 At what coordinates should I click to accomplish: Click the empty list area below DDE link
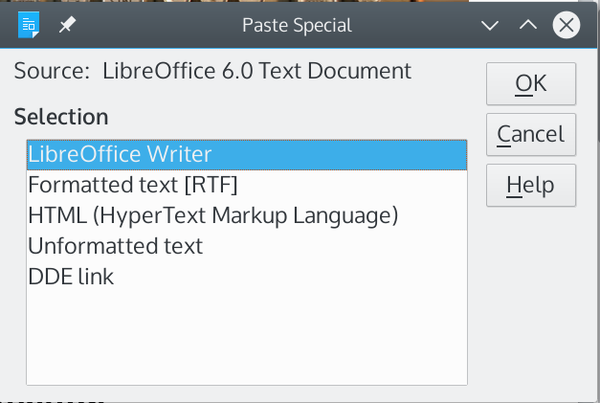pos(246,335)
